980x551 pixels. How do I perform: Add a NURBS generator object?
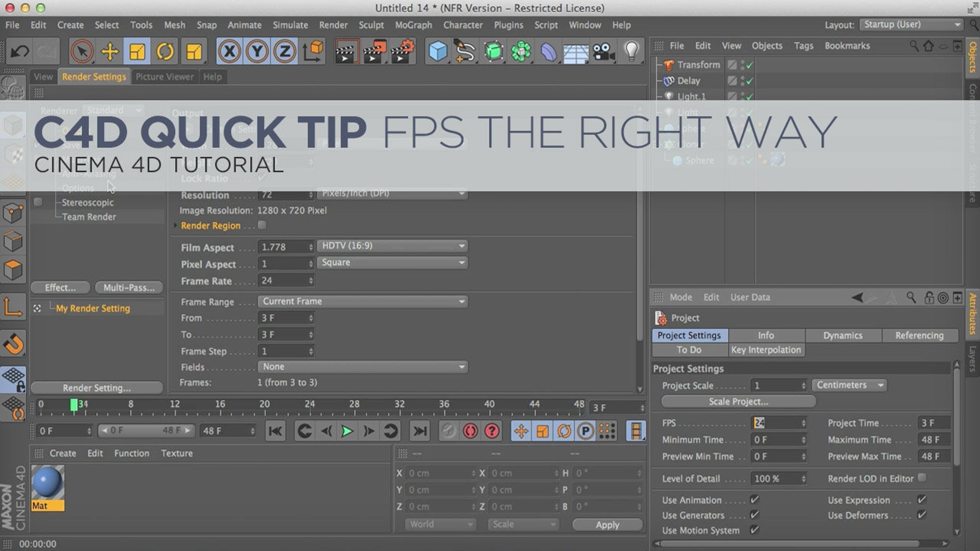click(494, 51)
